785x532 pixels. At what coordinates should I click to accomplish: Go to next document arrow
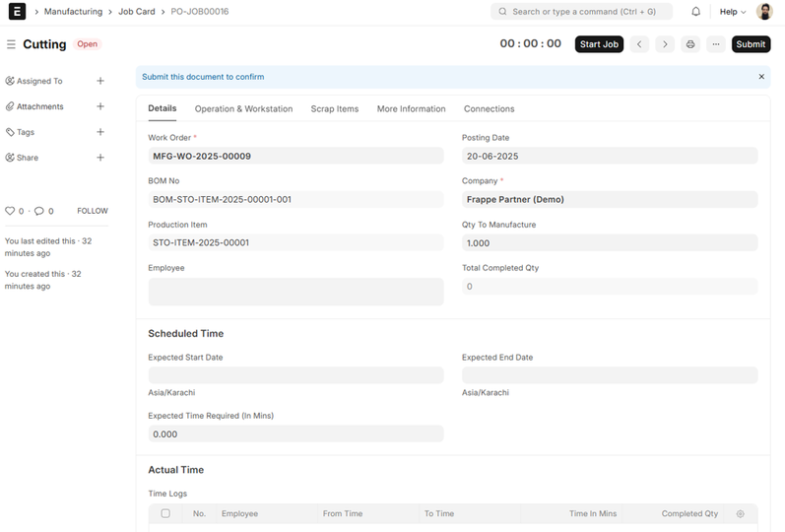click(665, 44)
